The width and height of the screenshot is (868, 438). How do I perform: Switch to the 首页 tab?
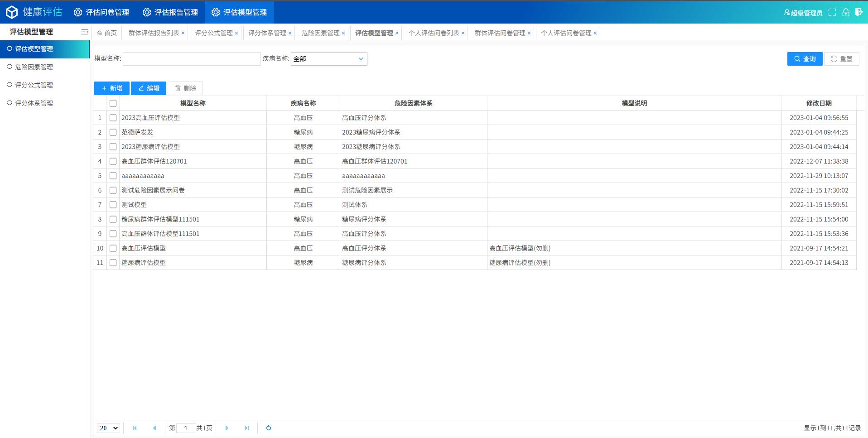tap(107, 33)
